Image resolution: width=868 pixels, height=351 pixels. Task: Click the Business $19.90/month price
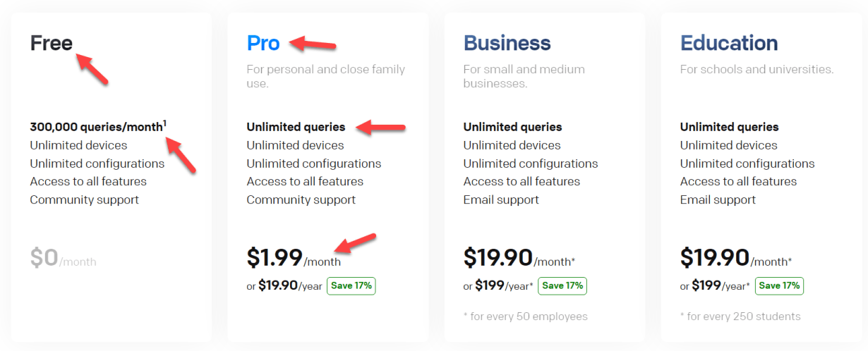[519, 259]
